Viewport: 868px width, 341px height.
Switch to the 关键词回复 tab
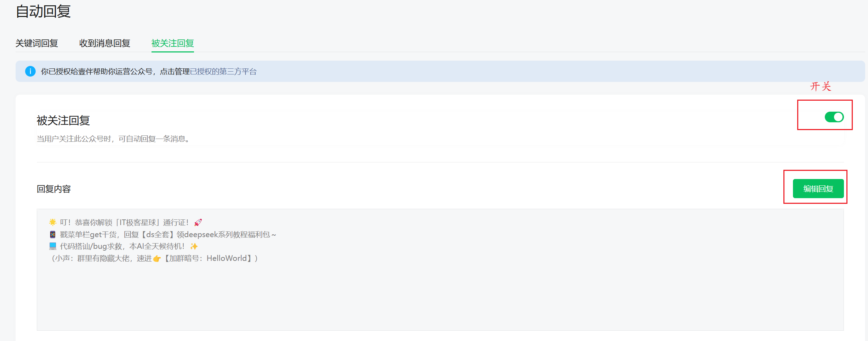pos(37,43)
